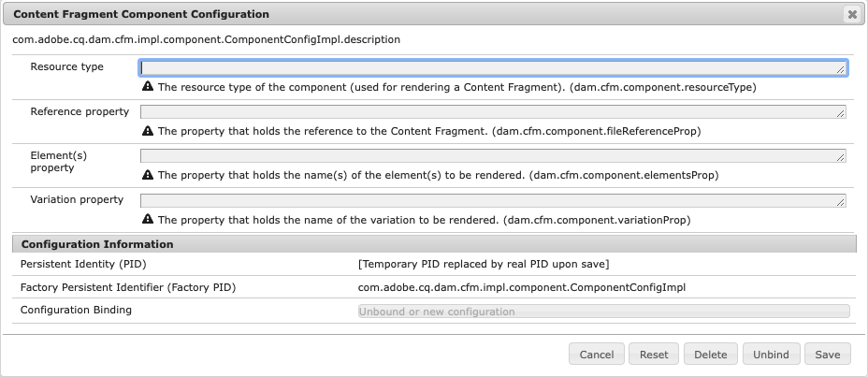The image size is (868, 377).
Task: Save the component configuration
Action: 828,355
